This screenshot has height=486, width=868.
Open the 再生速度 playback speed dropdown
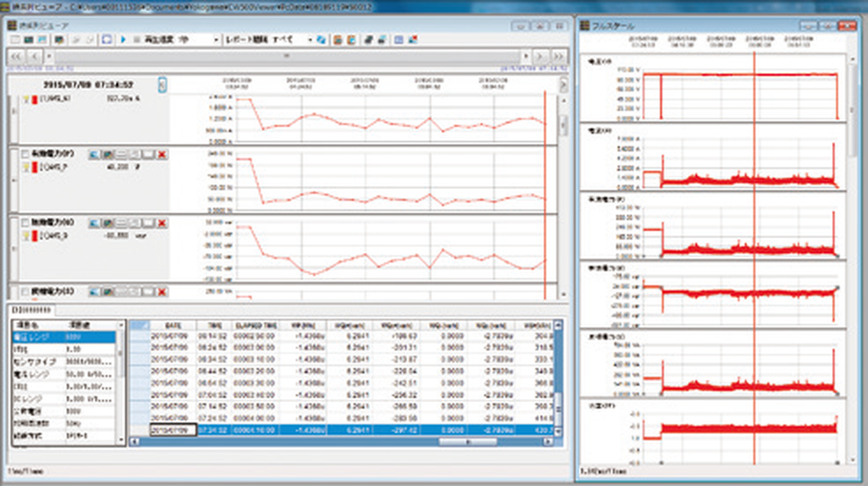tap(216, 40)
